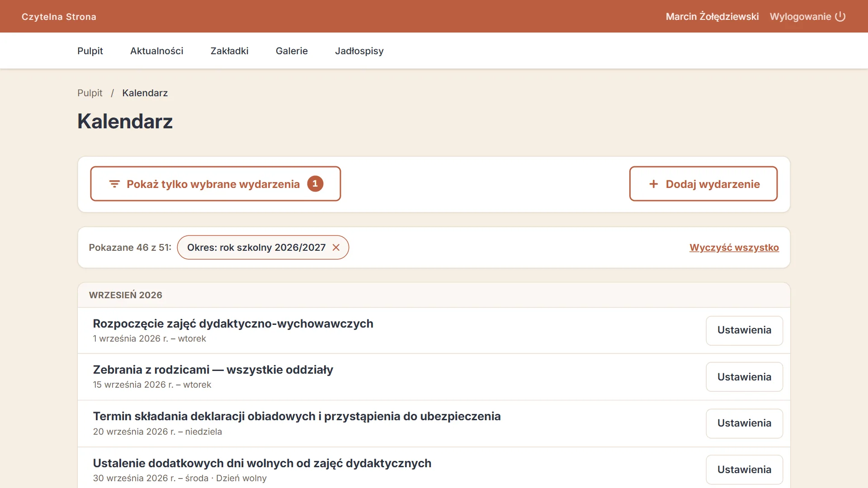Remove the school year 2026/2027 filter chip
The image size is (868, 488).
336,248
